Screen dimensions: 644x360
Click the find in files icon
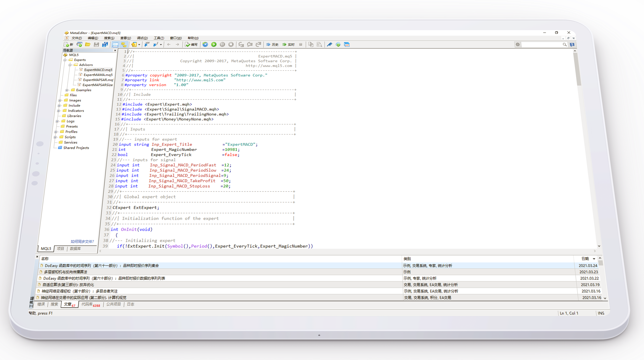point(319,44)
